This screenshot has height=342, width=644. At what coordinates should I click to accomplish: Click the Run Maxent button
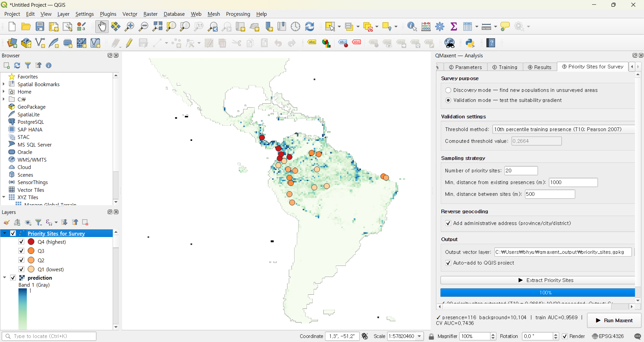point(614,321)
